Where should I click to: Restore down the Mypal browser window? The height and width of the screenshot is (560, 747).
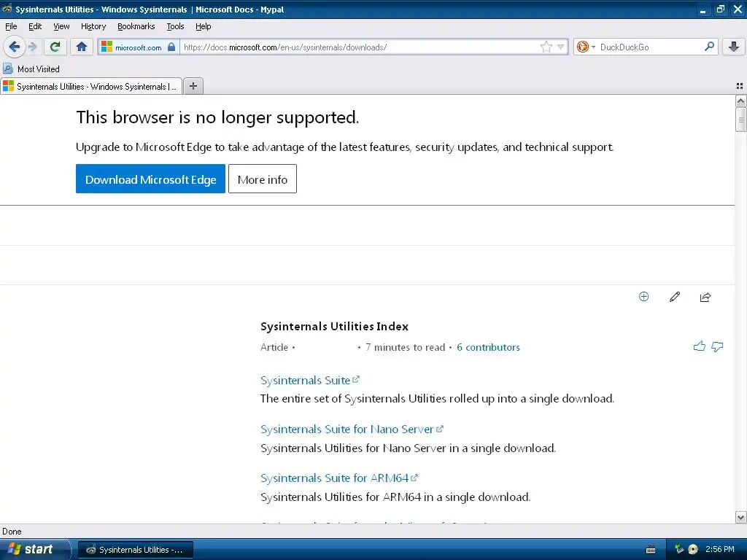click(x=720, y=9)
